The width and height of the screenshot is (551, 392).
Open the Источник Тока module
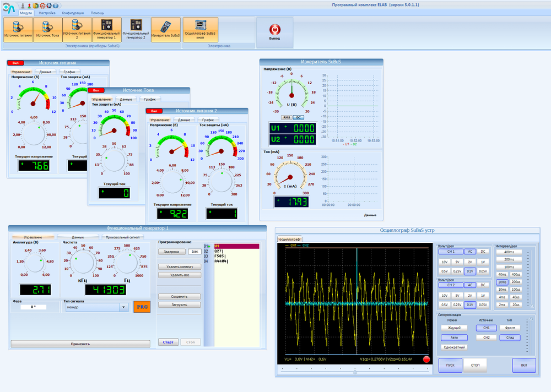pyautogui.click(x=47, y=29)
